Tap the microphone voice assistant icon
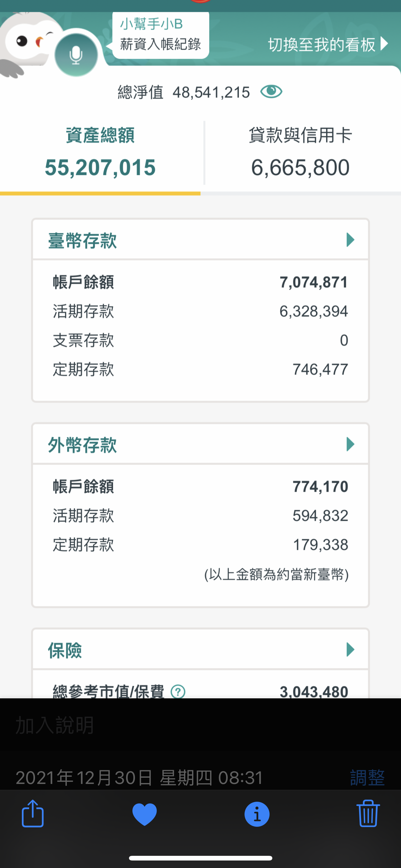Image resolution: width=401 pixels, height=868 pixels. point(76,55)
